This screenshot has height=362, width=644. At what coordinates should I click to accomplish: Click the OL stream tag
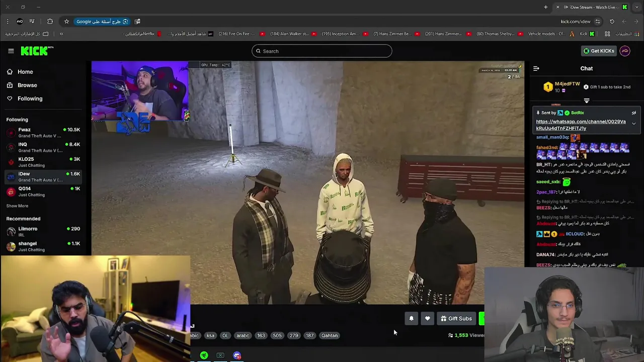point(225,335)
